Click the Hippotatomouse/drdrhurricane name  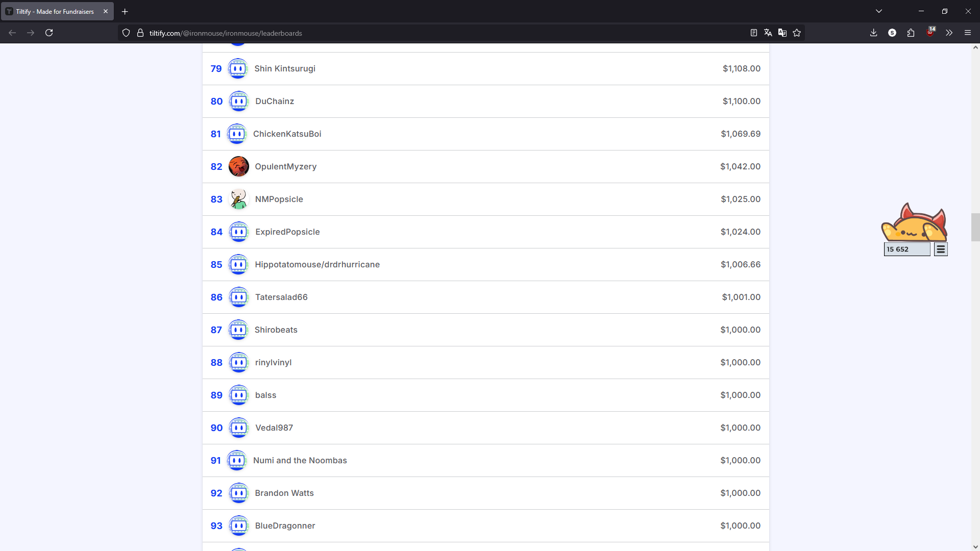coord(317,264)
